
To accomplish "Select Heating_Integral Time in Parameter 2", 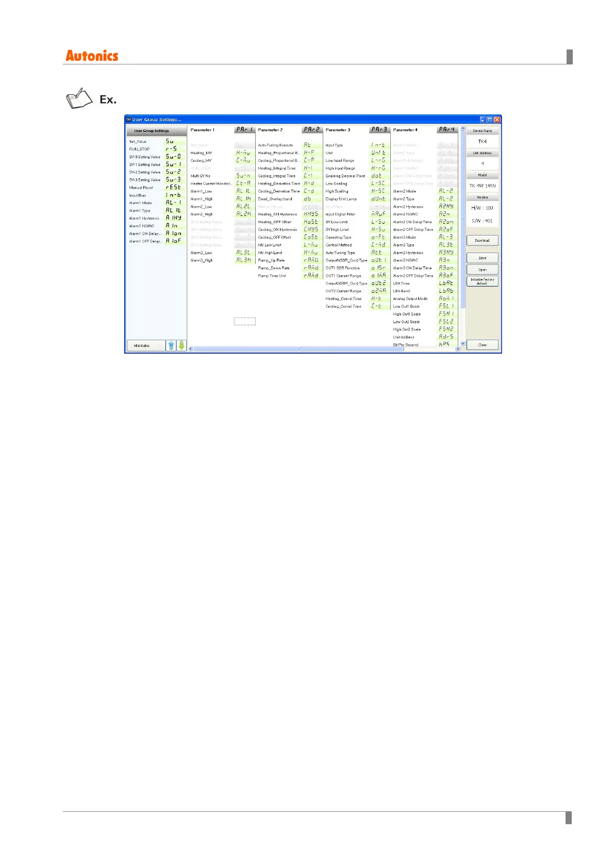I will pos(290,168).
